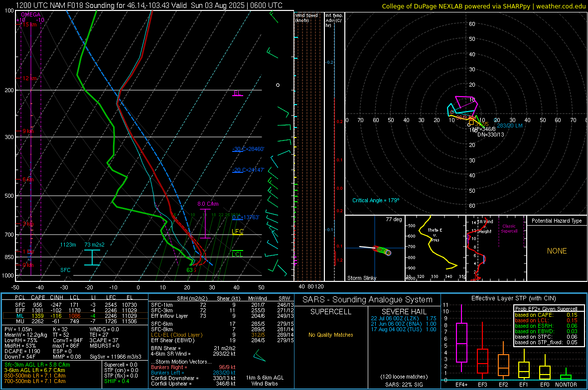Viewport: 588px width, 390px height.
Task: Click the Theta-E v. Pres label
Action: click(435, 235)
